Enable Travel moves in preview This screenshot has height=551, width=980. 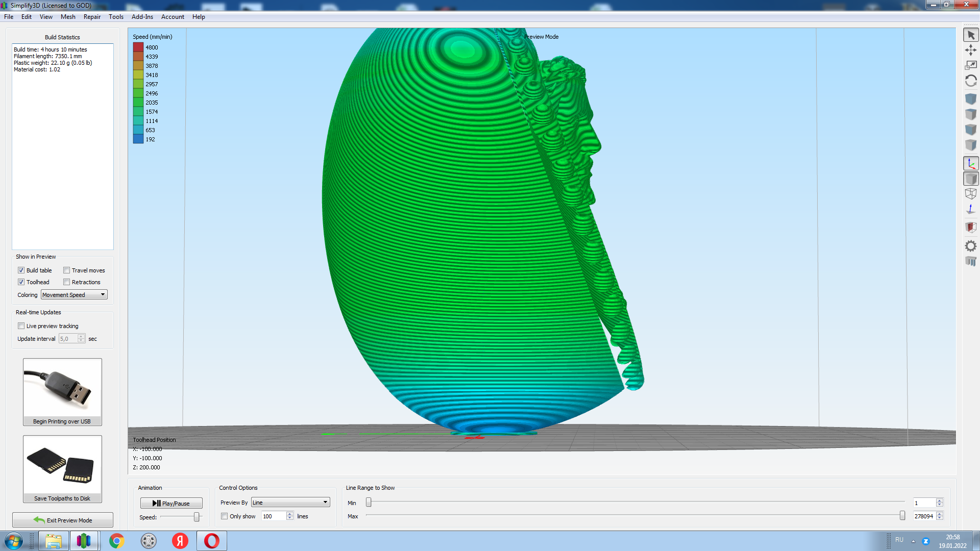click(x=67, y=270)
